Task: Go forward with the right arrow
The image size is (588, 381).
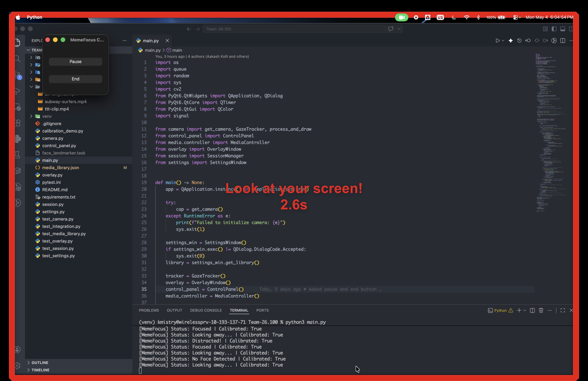Action: (198, 29)
